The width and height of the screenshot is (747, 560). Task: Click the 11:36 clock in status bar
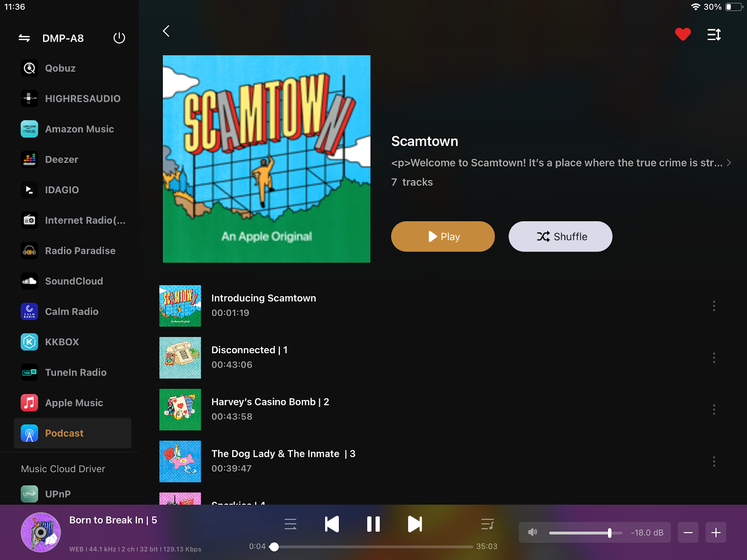(14, 7)
